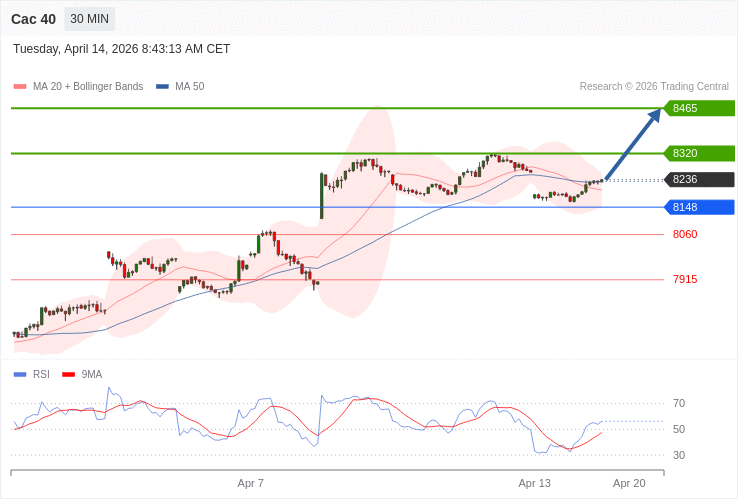Viewport: 738px width, 500px height.
Task: Select the 8465 resistance price tag
Action: point(699,108)
